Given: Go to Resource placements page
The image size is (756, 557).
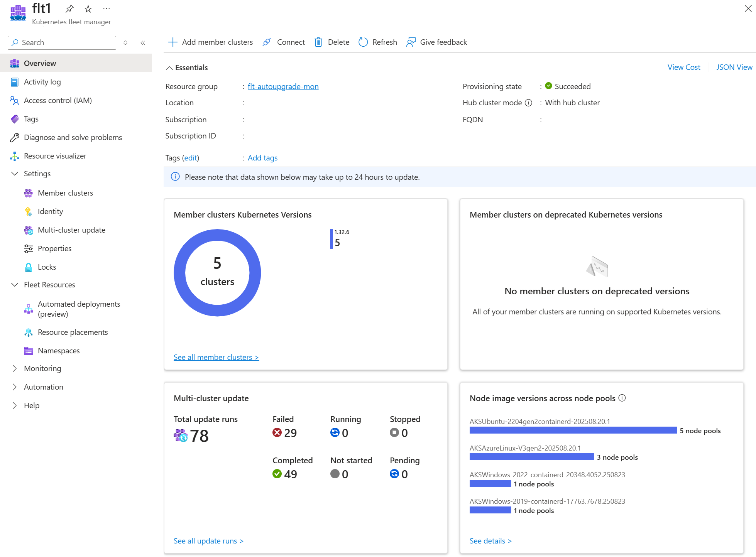Looking at the screenshot, I should pyautogui.click(x=73, y=332).
